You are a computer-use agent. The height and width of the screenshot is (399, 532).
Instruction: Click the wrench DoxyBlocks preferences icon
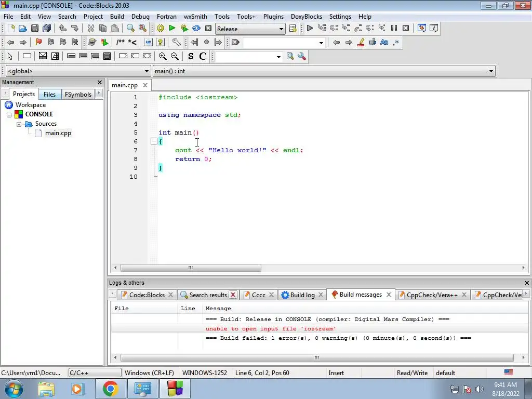(176, 42)
